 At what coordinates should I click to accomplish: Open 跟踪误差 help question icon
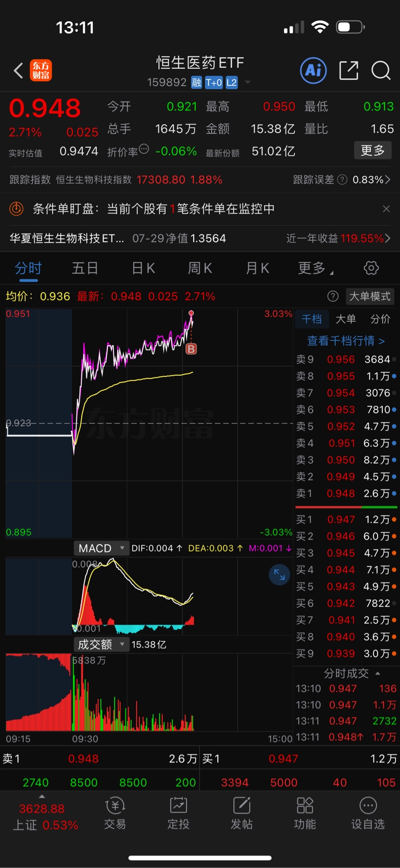click(x=342, y=180)
